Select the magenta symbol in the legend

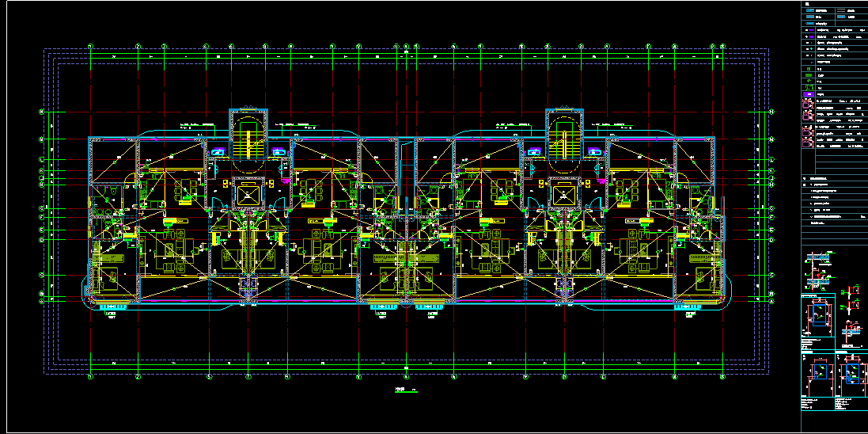(x=808, y=93)
